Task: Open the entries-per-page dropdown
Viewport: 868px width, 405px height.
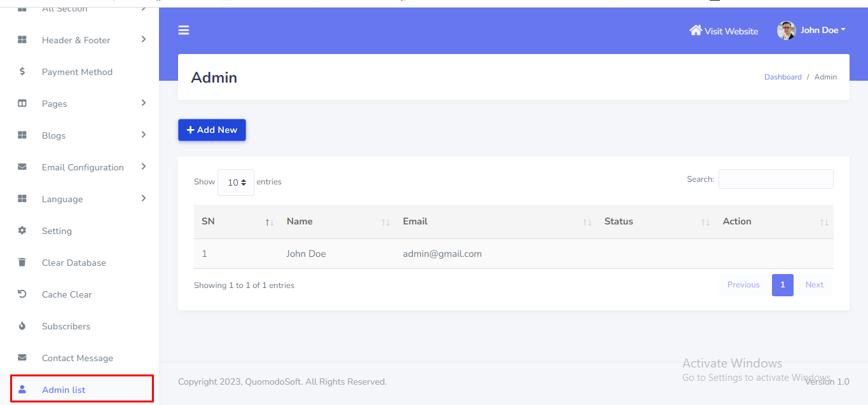Action: tap(236, 182)
